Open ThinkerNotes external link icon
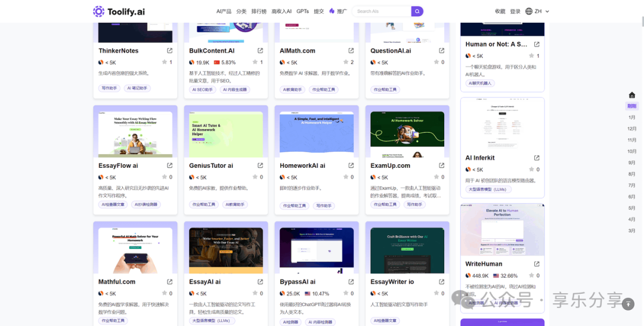This screenshot has width=644, height=326. [x=169, y=51]
